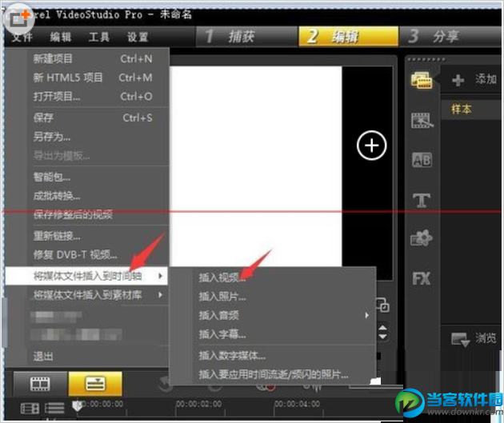Switch to Timeline view button
The height and width of the screenshot is (423, 504).
(95, 384)
